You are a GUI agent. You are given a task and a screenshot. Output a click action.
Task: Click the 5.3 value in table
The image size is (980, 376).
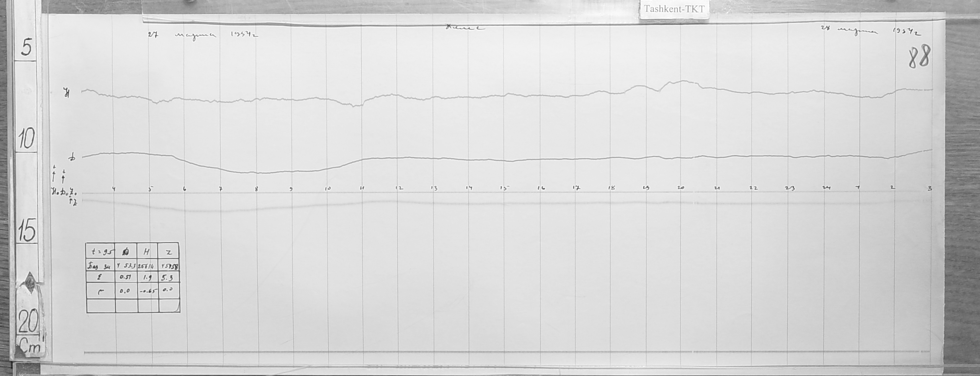(168, 277)
